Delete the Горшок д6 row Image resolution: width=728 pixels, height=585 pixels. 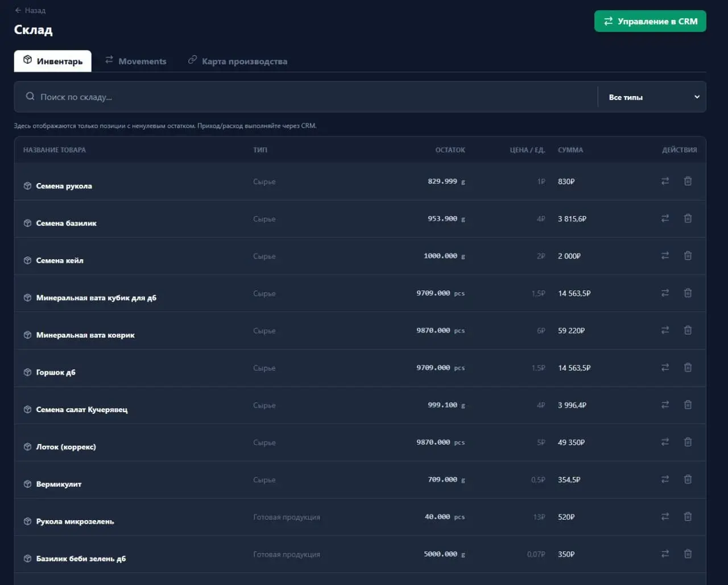(x=688, y=368)
